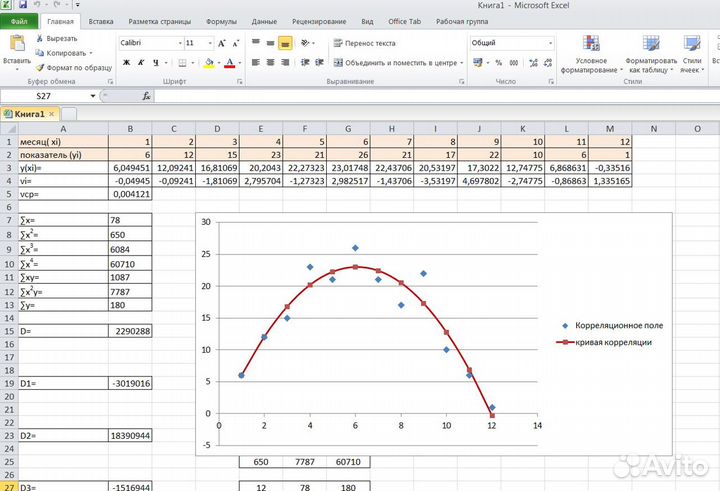720x491 pixels.
Task: Click into the formula bar input
Action: 436,96
